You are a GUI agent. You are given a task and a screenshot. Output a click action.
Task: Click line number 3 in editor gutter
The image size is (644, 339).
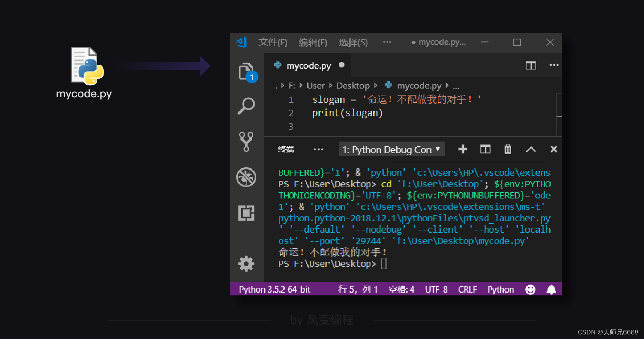pyautogui.click(x=291, y=126)
